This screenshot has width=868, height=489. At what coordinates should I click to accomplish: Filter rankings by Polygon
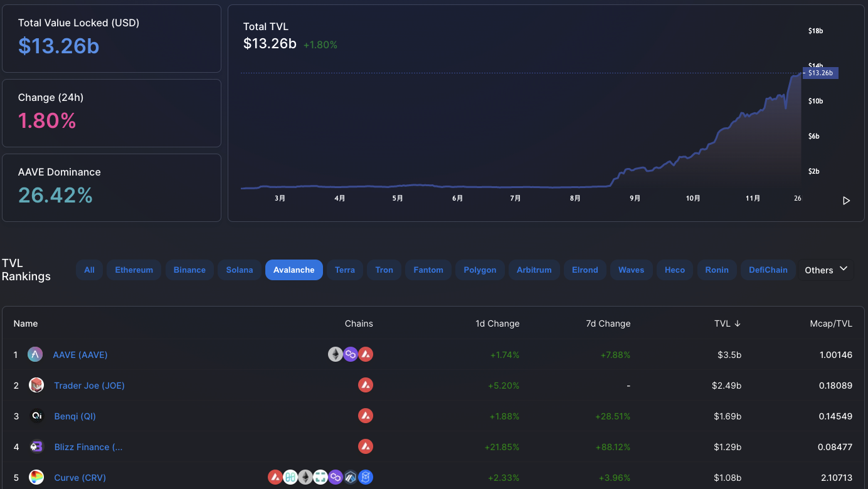tap(480, 270)
